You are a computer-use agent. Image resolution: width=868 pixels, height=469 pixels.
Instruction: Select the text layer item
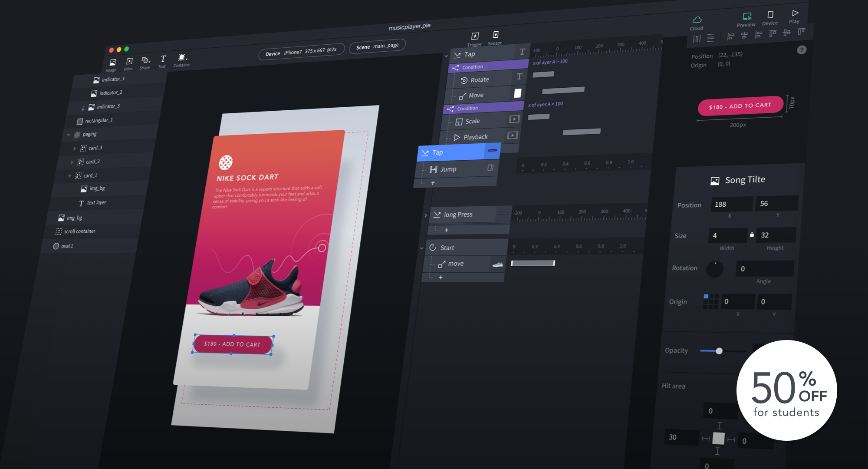(x=92, y=203)
